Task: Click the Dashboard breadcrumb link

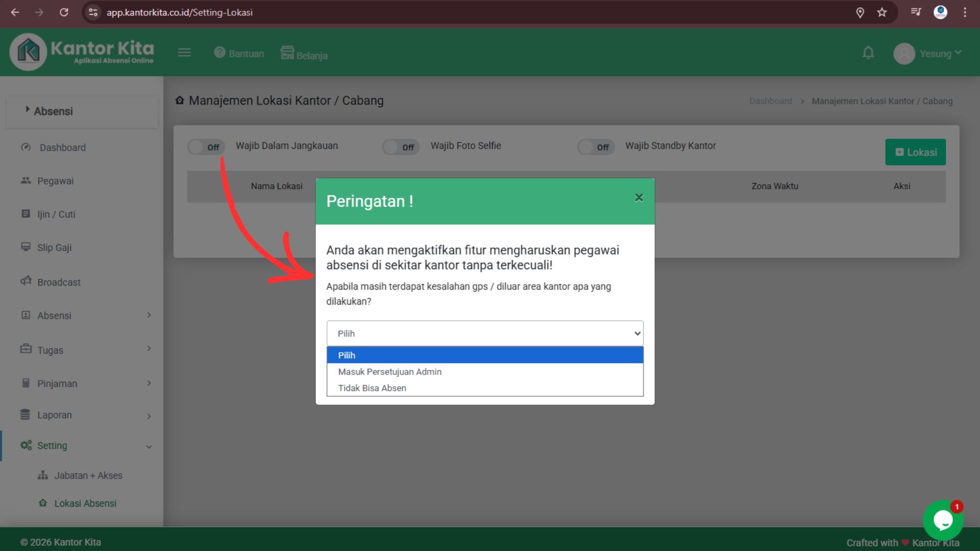Action: (x=770, y=101)
